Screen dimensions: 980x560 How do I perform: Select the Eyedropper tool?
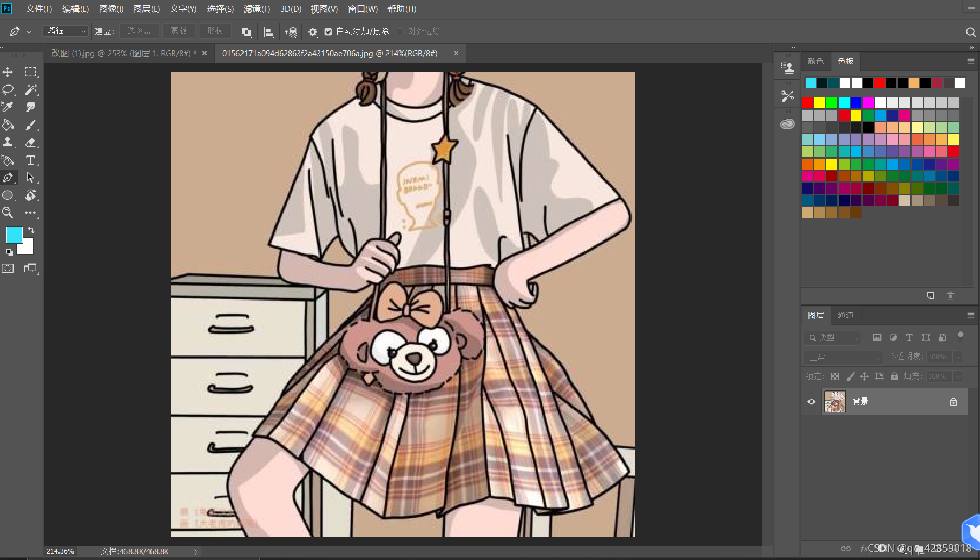click(x=8, y=107)
